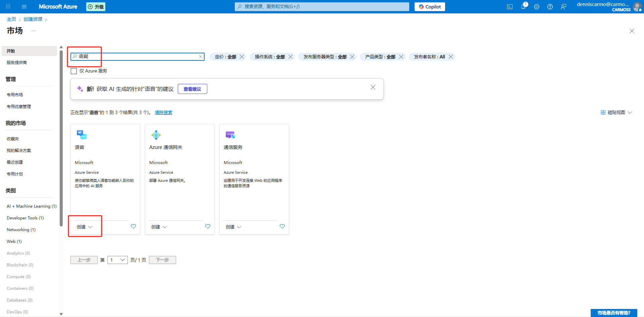Viewport: 644px width, 317px height.
Task: Click the global Azure search field
Action: (322, 7)
